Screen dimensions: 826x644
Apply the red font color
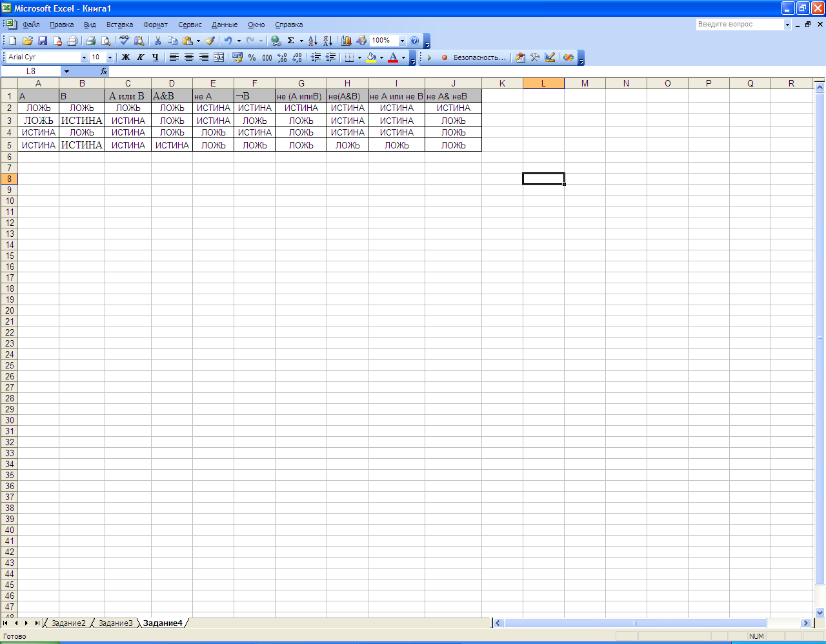393,57
